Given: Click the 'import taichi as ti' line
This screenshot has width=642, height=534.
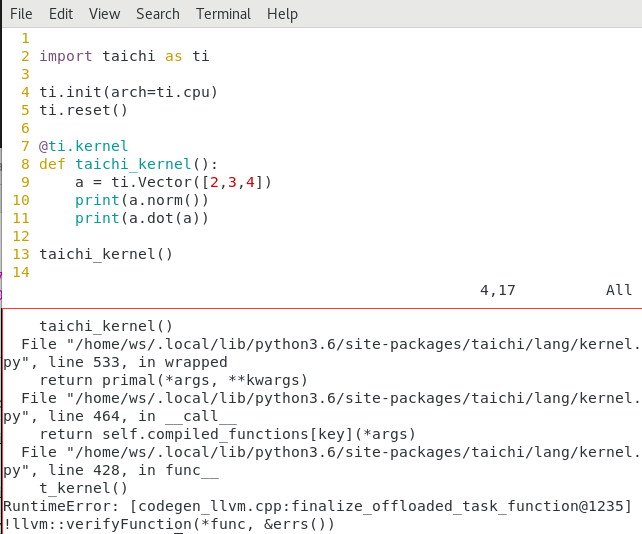Looking at the screenshot, I should pyautogui.click(x=124, y=56).
